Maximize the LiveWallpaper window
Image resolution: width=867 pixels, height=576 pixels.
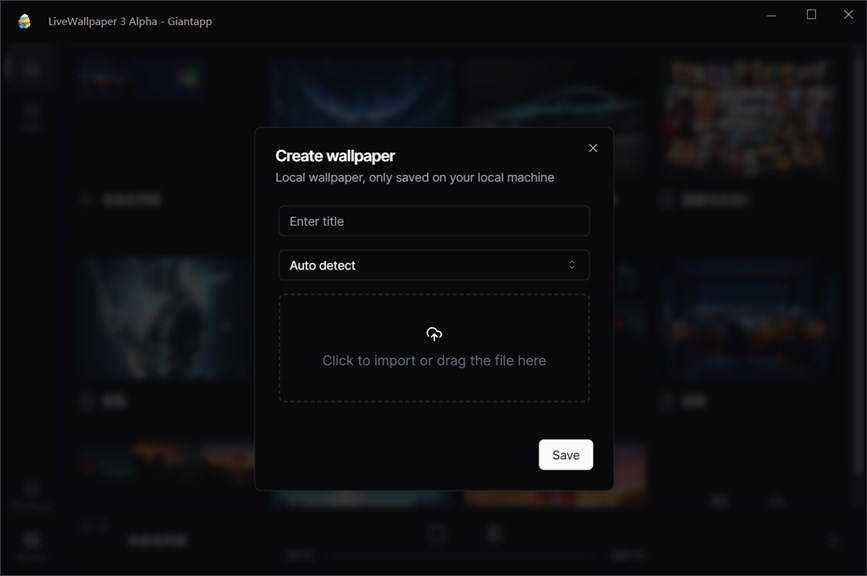[811, 15]
